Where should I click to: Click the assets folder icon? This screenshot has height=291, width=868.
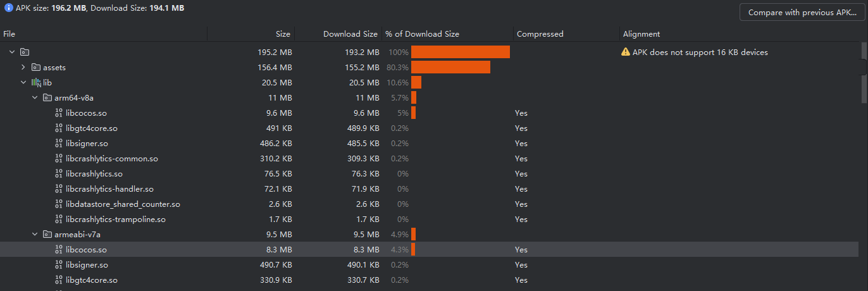36,68
